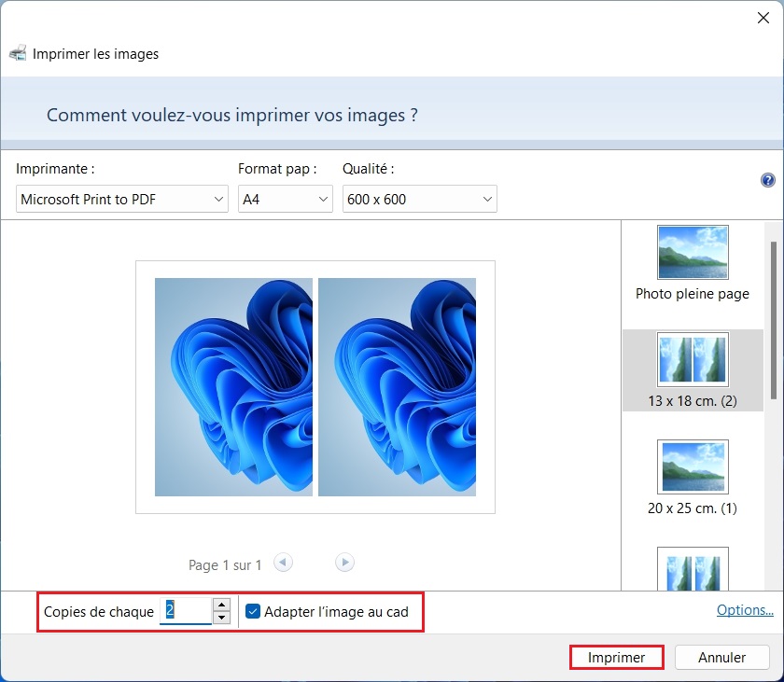The width and height of the screenshot is (784, 682).
Task: Click the Annuler button
Action: point(721,657)
